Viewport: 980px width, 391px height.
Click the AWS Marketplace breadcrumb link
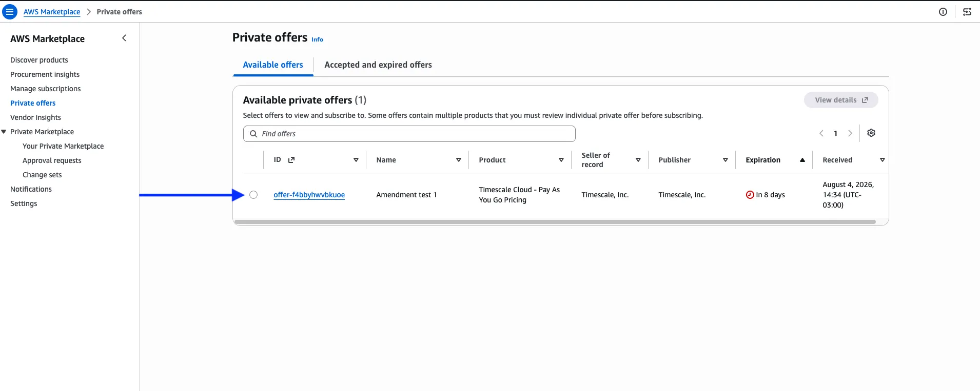point(52,12)
